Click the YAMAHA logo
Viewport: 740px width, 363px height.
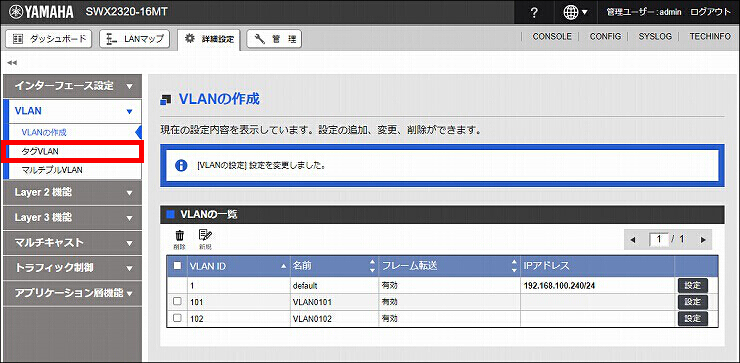(x=41, y=13)
